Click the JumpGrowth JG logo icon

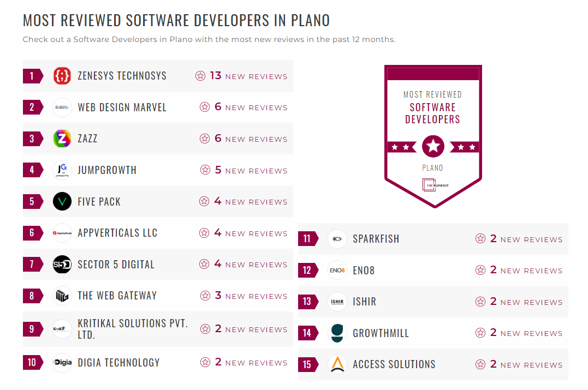(62, 170)
